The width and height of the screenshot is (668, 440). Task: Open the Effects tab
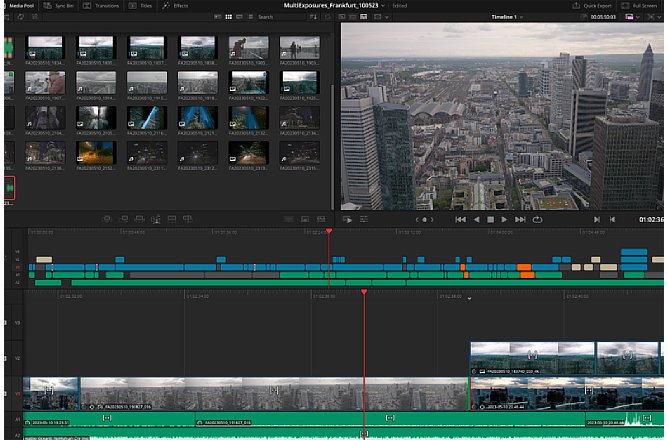175,6
